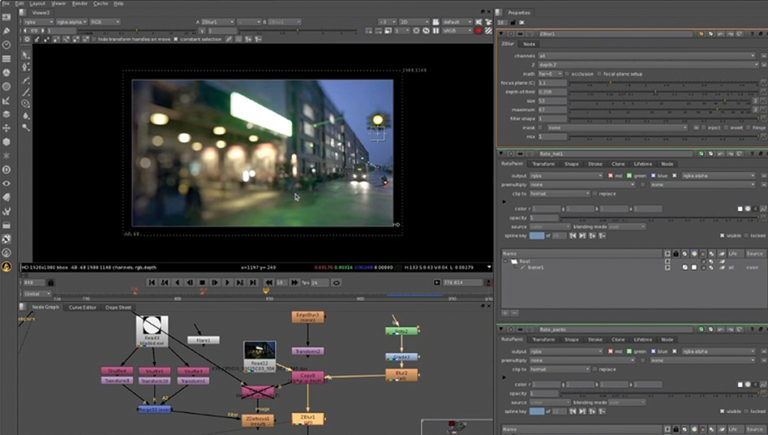Skip forward by frame increment
Screen dimensions: 768x435
294,283
